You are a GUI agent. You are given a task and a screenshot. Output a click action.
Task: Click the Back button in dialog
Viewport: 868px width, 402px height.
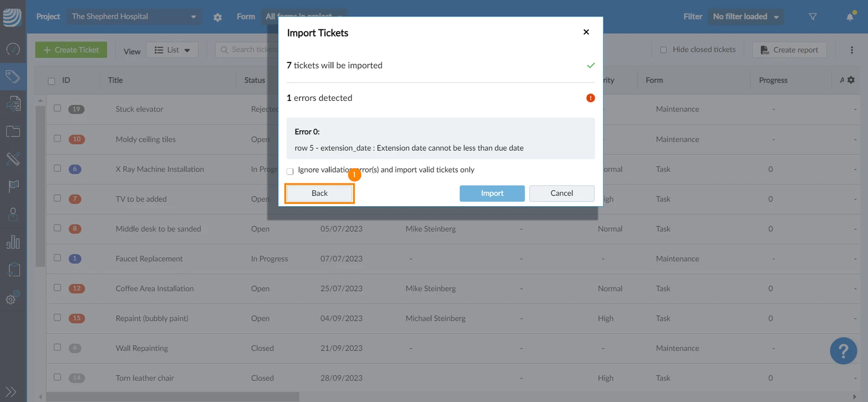coord(320,193)
